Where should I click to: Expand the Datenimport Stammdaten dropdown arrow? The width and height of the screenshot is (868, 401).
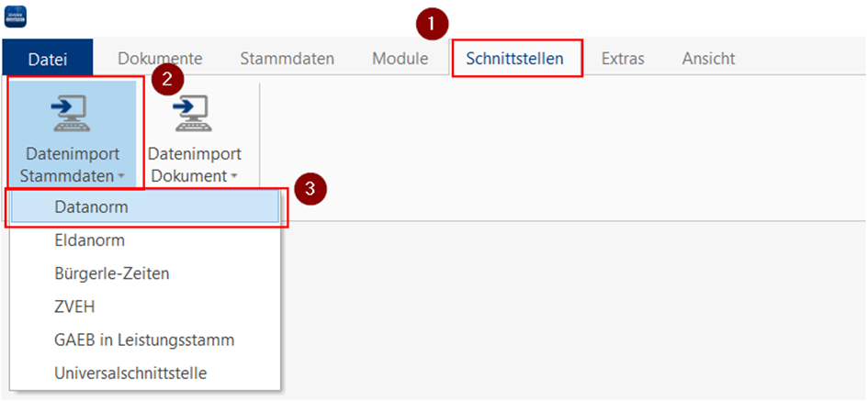tap(120, 176)
